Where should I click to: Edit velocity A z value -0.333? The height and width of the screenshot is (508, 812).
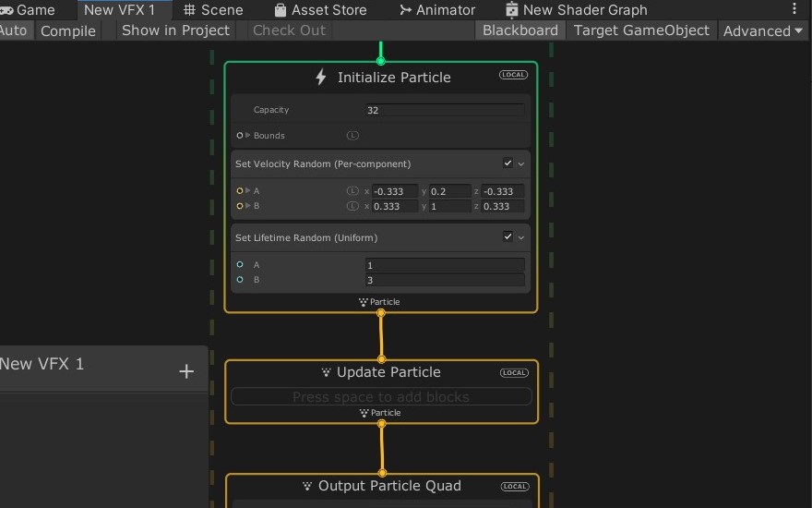[x=503, y=191]
